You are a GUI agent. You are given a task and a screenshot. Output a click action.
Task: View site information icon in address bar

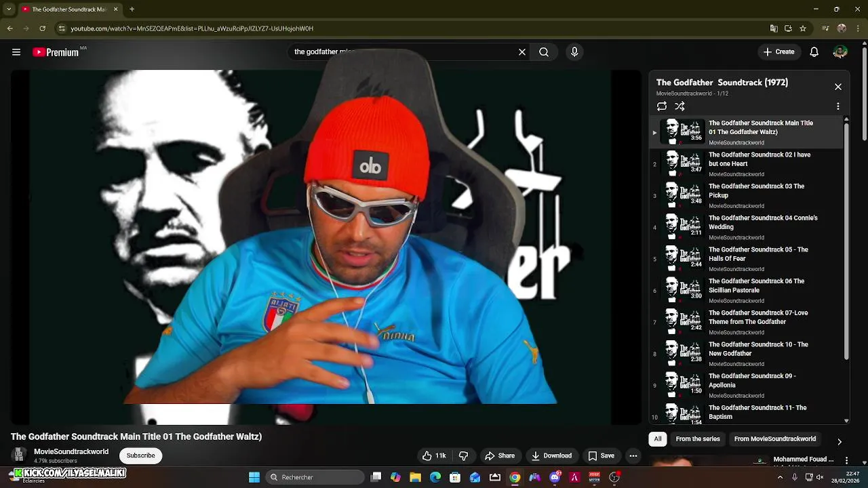tap(62, 28)
